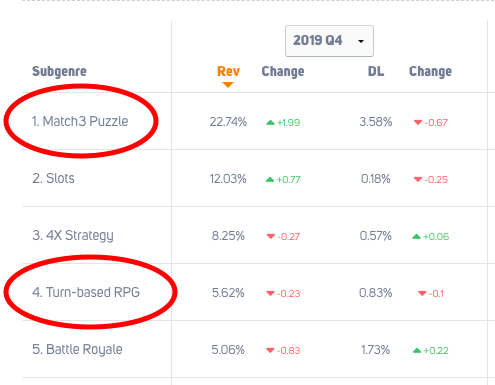The image size is (495, 385).
Task: Click the green up arrow beside +0.22
Action: pos(417,351)
